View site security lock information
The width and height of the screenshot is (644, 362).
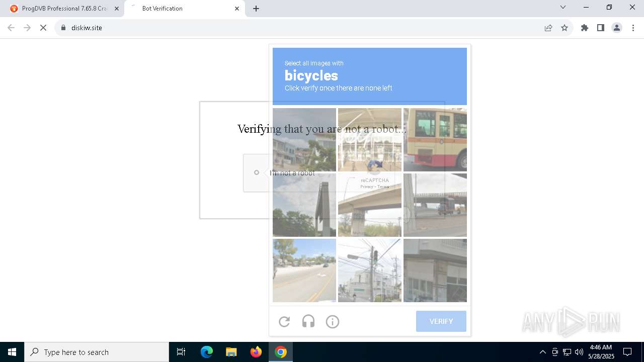63,28
